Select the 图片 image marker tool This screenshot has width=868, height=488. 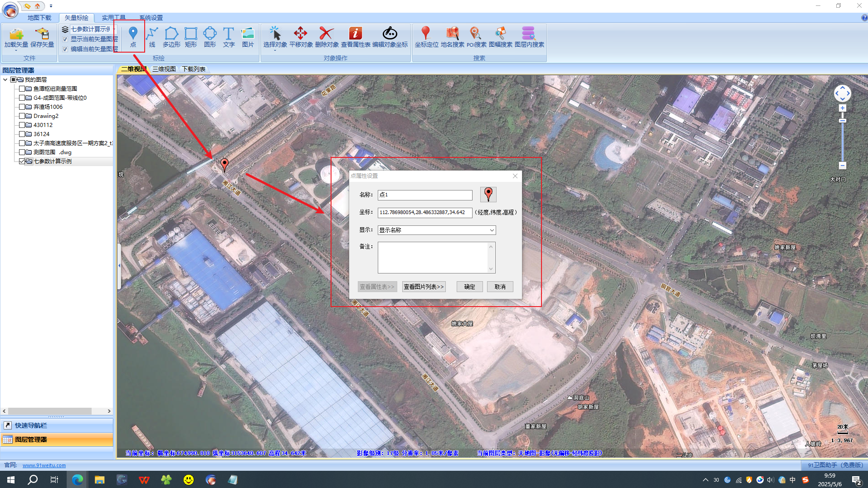[x=248, y=37]
